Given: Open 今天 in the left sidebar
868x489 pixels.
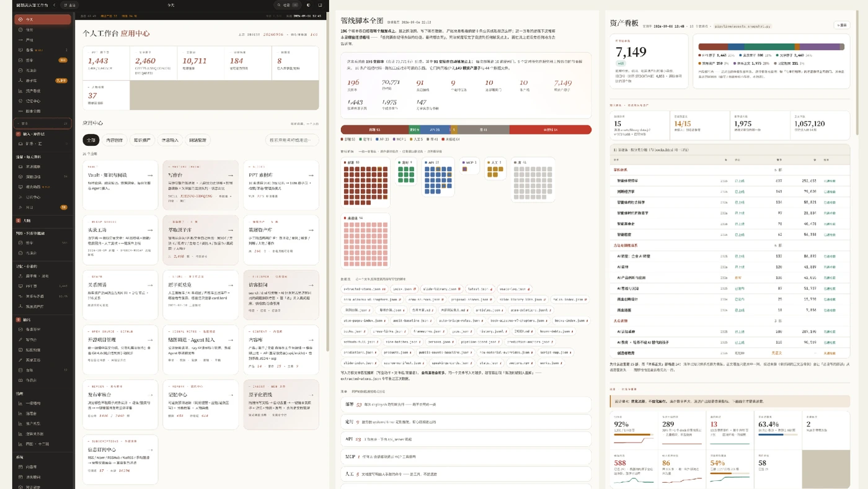Looking at the screenshot, I should coord(43,19).
